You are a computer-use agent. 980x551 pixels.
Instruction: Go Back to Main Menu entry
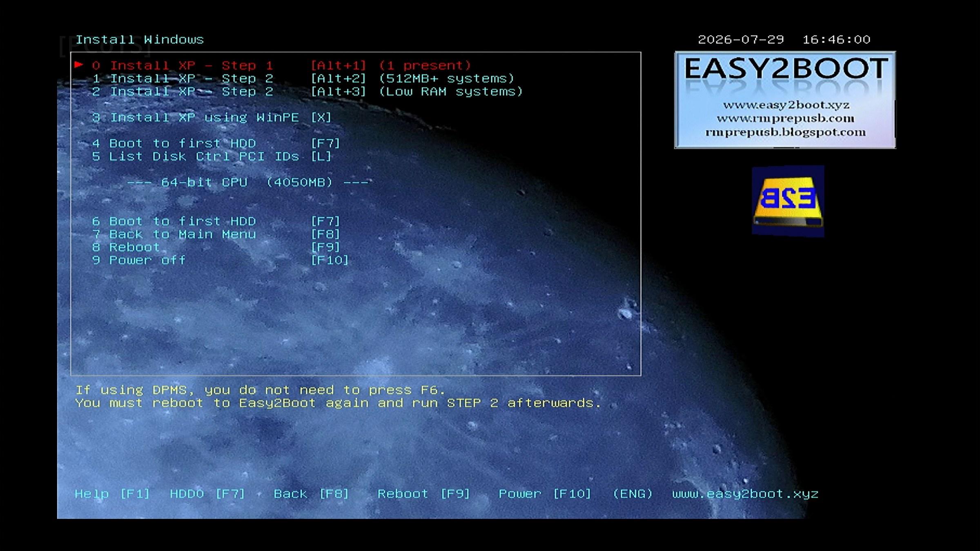216,234
